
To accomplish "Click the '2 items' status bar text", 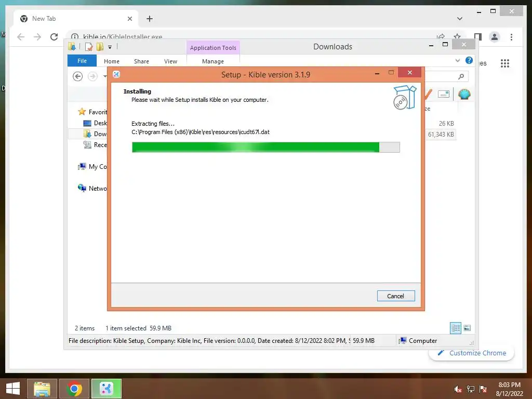I will 85,328.
